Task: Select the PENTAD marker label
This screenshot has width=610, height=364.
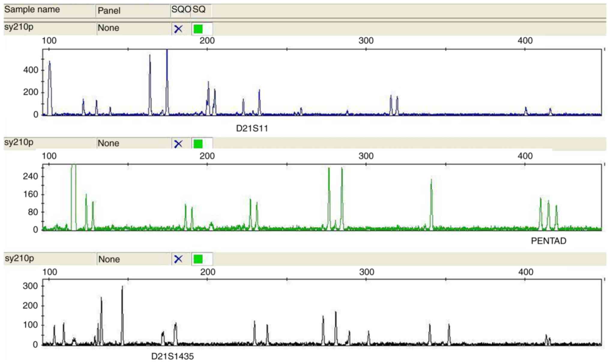Action: tap(548, 241)
